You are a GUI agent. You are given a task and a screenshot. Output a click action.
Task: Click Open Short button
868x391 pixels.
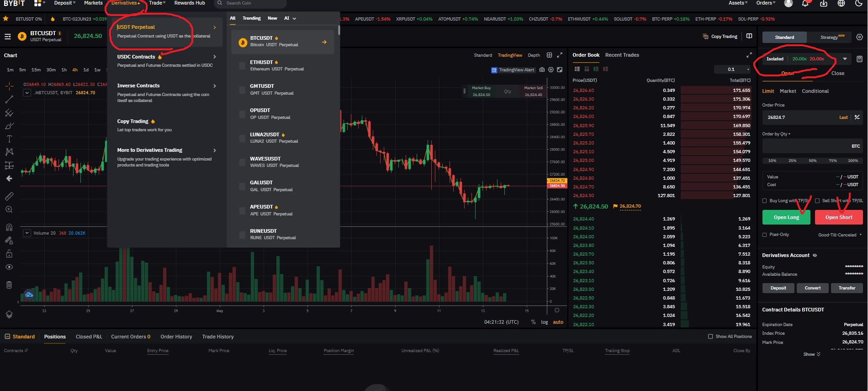(x=839, y=217)
